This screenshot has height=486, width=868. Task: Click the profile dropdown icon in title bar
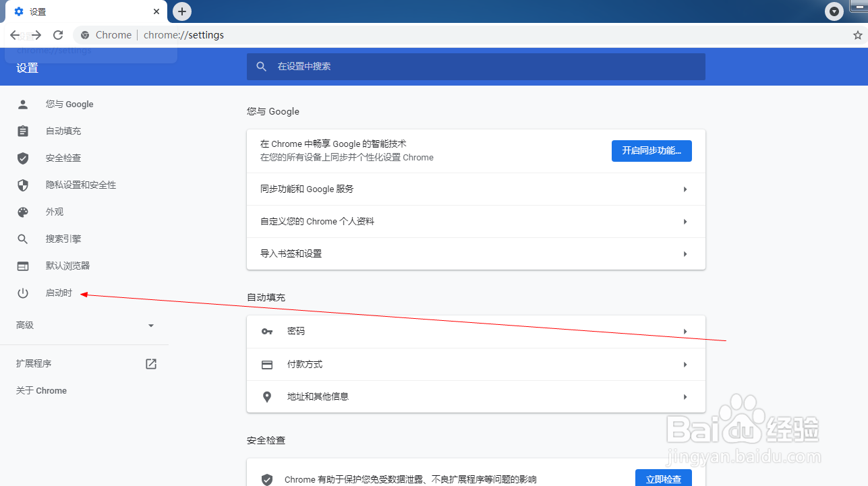pos(835,11)
